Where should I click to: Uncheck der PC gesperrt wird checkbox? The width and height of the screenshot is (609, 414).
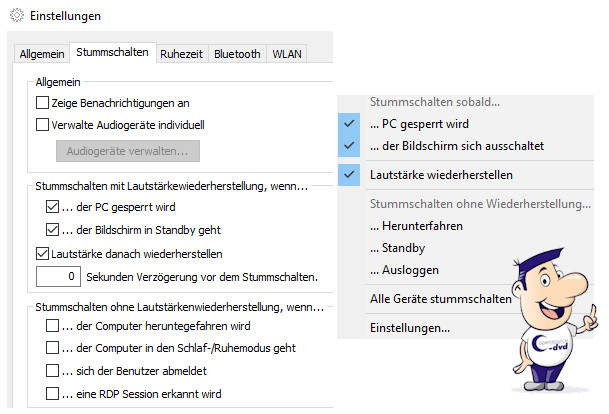[x=53, y=207]
